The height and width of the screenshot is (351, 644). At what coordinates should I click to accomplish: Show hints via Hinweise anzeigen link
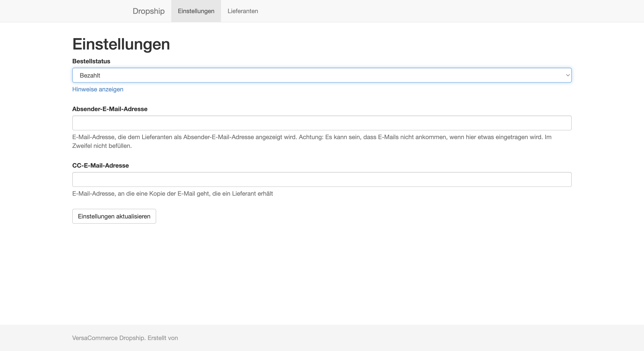(x=98, y=89)
